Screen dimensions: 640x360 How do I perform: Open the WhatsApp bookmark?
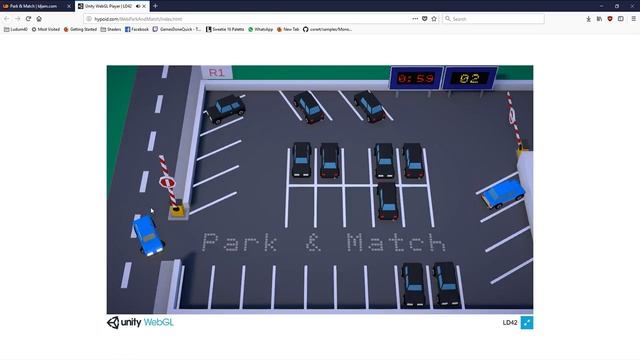click(260, 29)
